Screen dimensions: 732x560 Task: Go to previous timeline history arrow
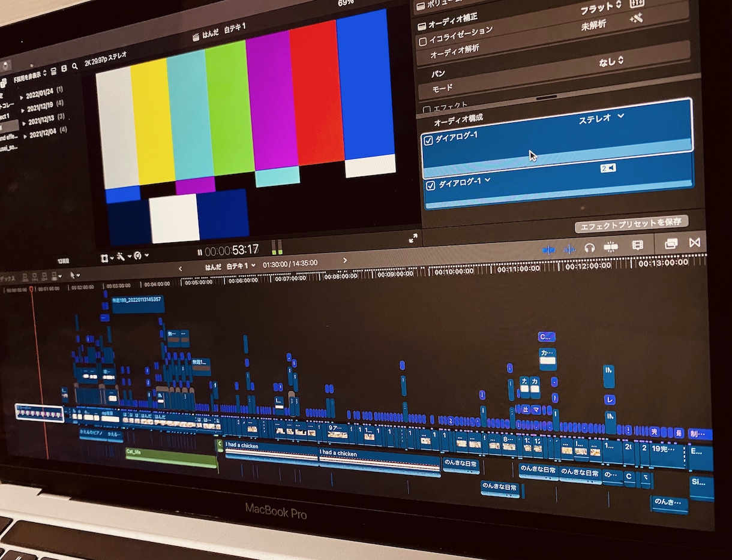[x=181, y=268]
